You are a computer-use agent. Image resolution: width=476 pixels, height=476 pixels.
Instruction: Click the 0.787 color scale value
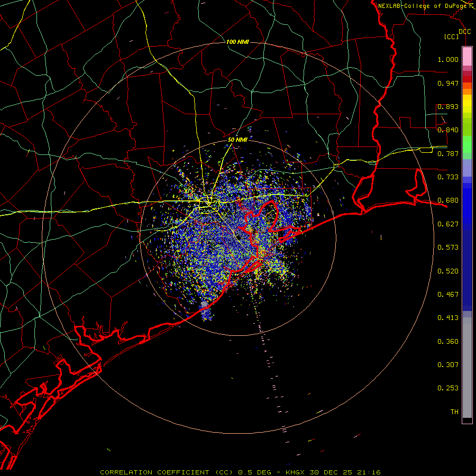tap(448, 153)
